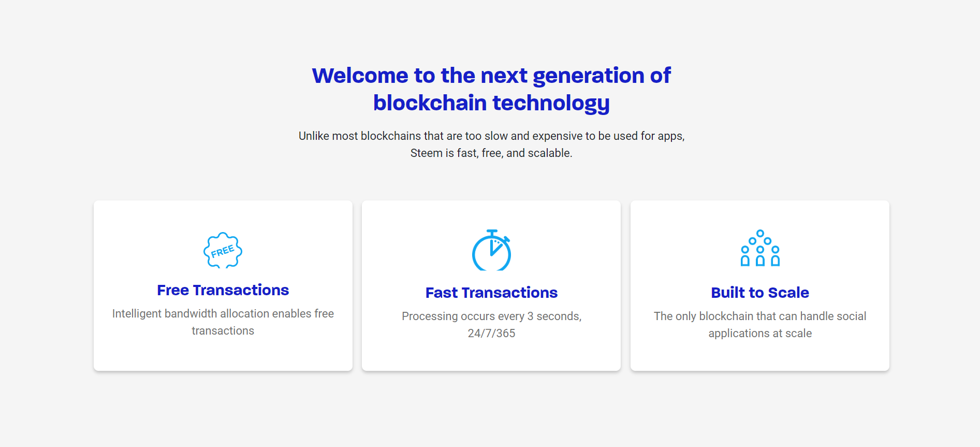The image size is (980, 447).
Task: Click the 'blockchain technology' heading line
Action: (x=491, y=103)
